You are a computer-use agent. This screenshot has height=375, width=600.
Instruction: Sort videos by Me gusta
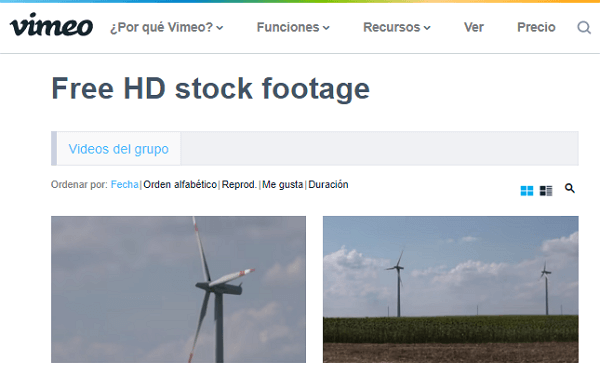[x=282, y=184]
